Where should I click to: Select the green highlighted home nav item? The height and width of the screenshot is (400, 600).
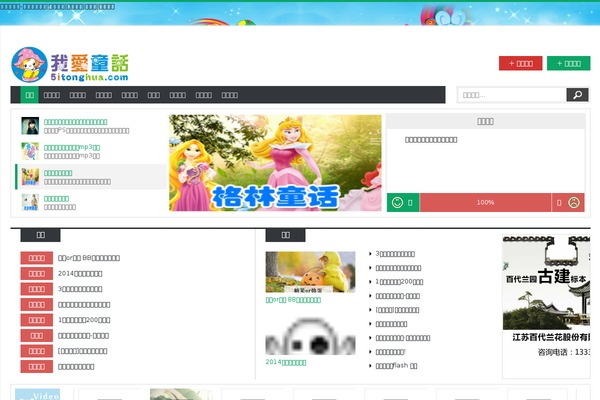click(29, 95)
